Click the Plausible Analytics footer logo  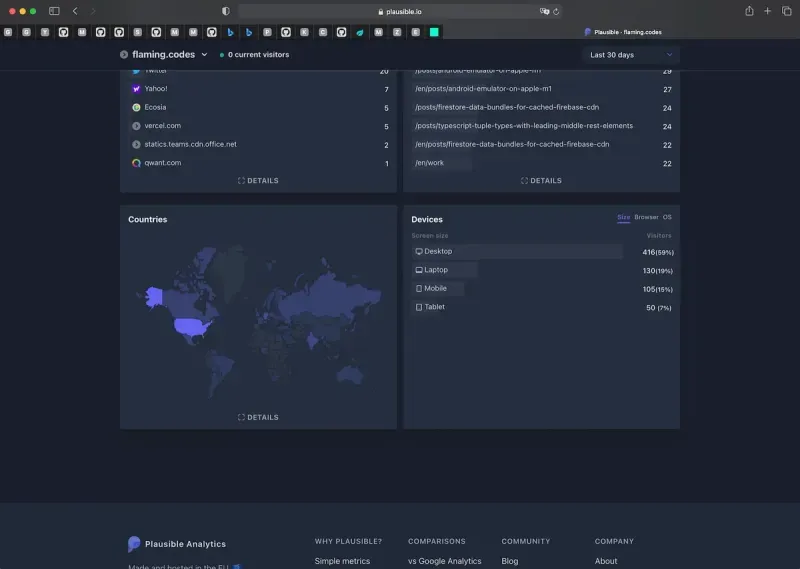[x=134, y=544]
